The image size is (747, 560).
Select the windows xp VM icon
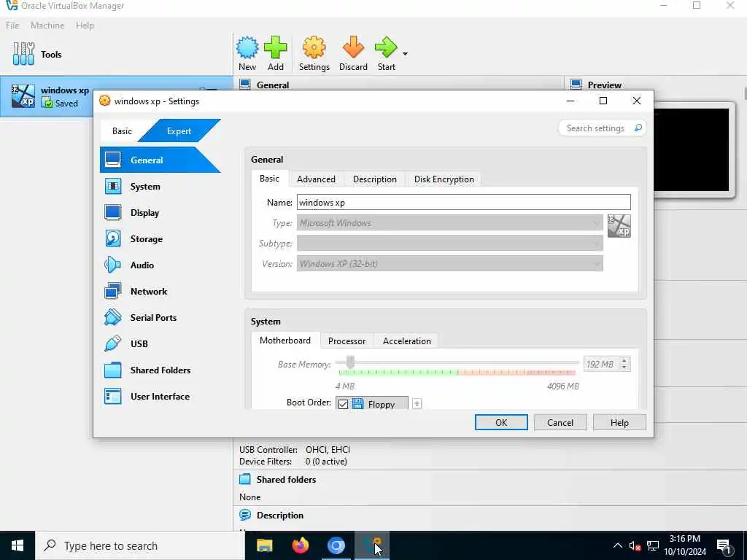[x=23, y=96]
